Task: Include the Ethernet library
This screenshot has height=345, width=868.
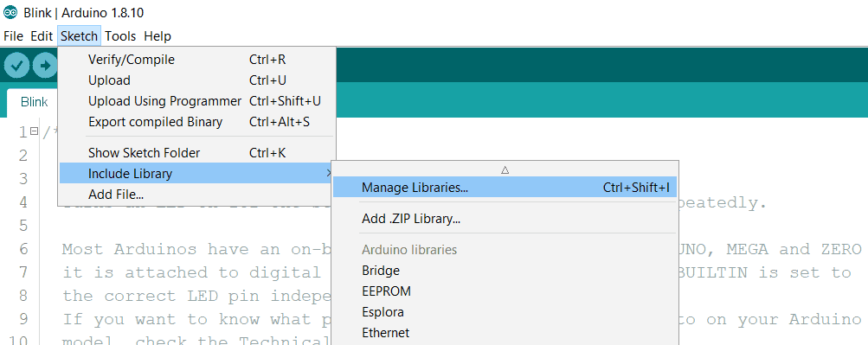Action: click(505, 333)
